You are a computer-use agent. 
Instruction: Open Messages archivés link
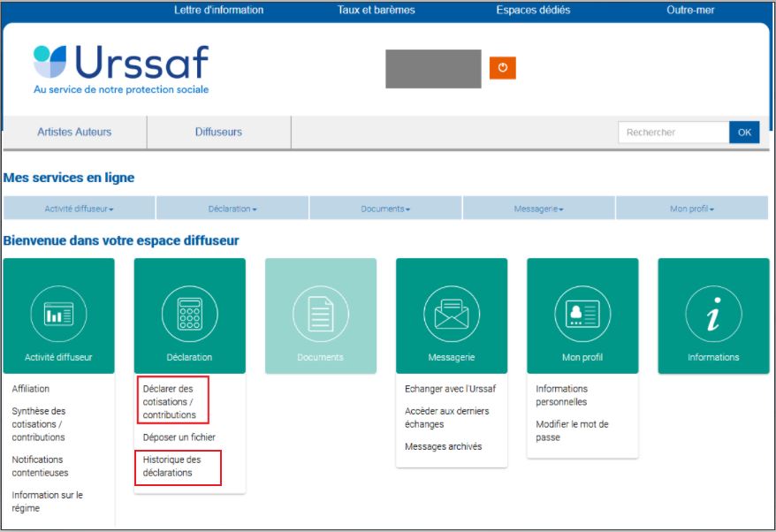pos(444,446)
